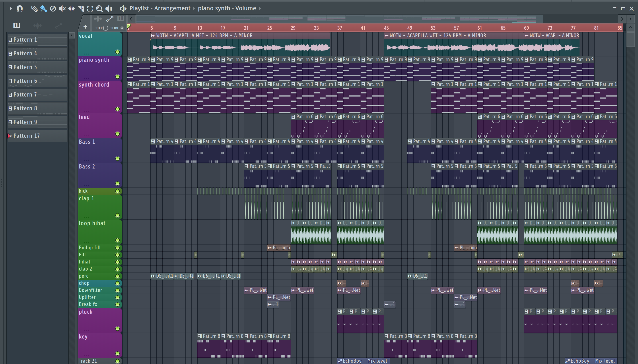Image resolution: width=638 pixels, height=364 pixels.
Task: Show pattern clips in the picker panel
Action: click(x=17, y=25)
